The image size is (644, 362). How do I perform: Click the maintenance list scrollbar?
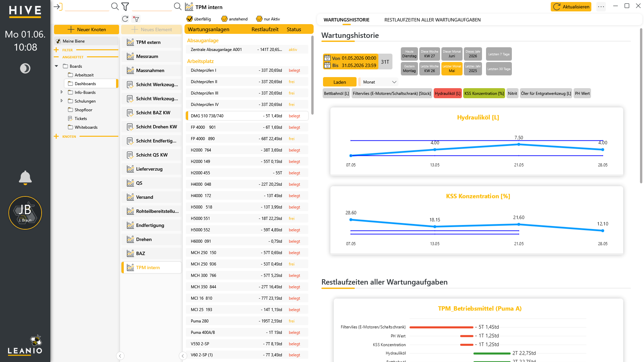312,75
